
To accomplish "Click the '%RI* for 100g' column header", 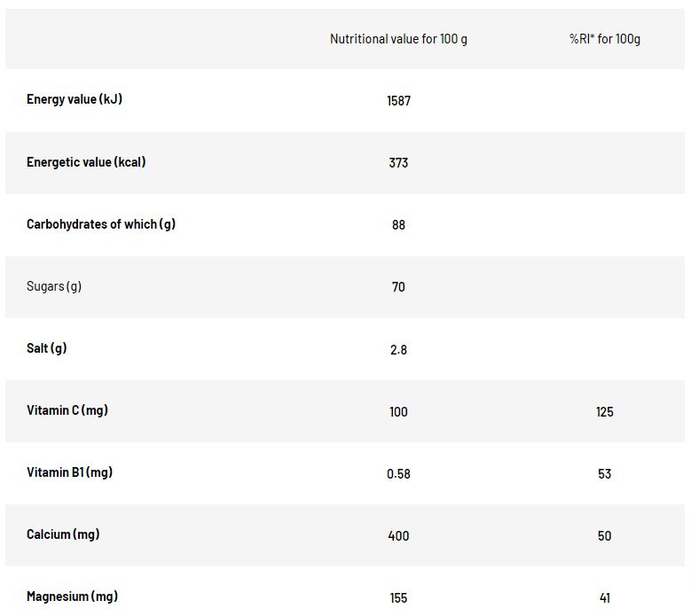I will pyautogui.click(x=605, y=39).
